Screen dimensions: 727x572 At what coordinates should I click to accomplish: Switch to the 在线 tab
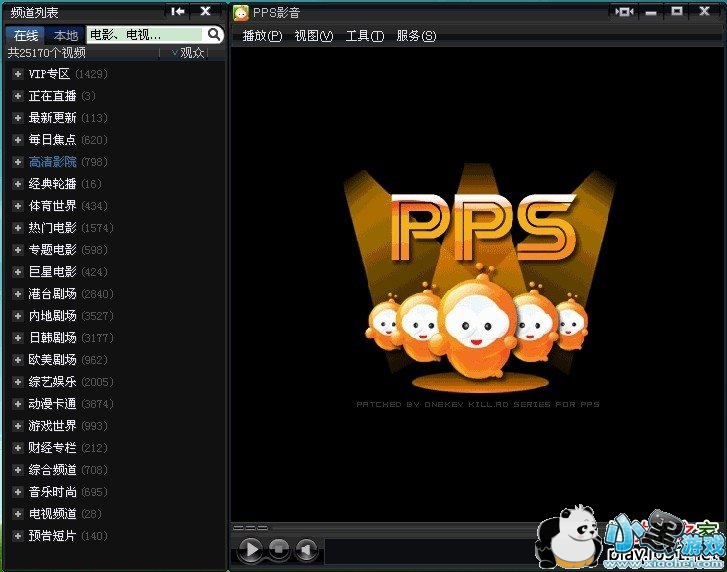tap(26, 35)
